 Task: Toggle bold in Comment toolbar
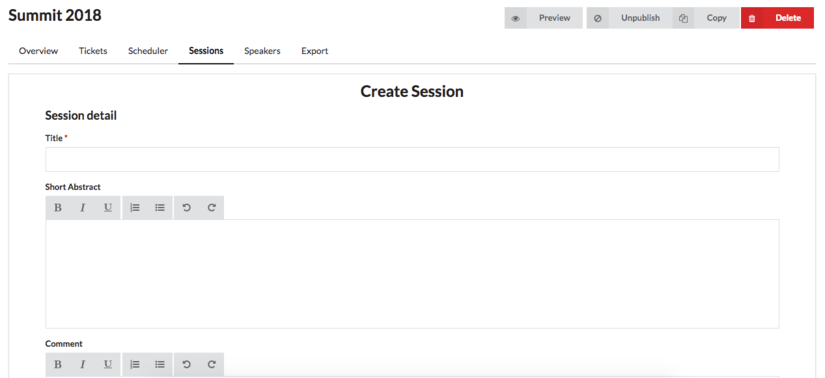point(58,364)
